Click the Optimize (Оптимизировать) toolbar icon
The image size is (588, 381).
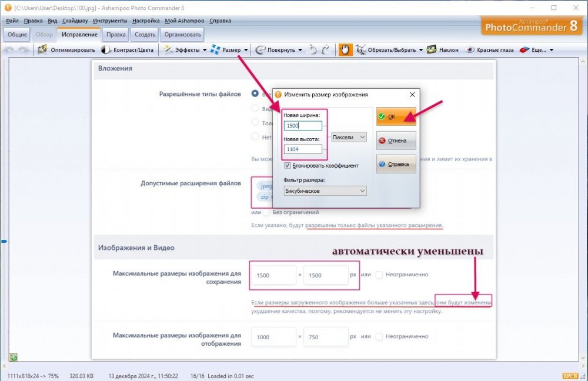coord(42,50)
